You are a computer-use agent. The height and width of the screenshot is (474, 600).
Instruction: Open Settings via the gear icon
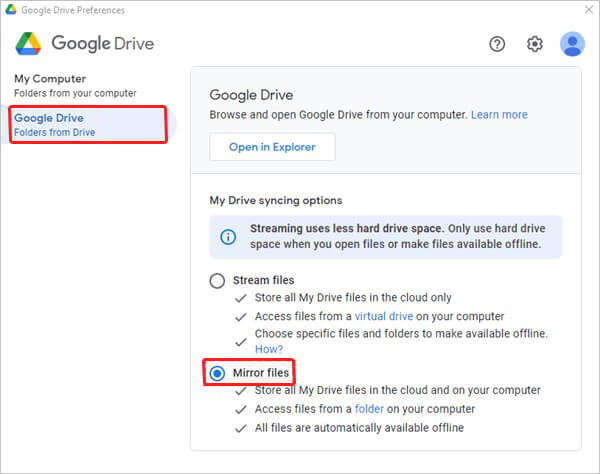coord(535,44)
